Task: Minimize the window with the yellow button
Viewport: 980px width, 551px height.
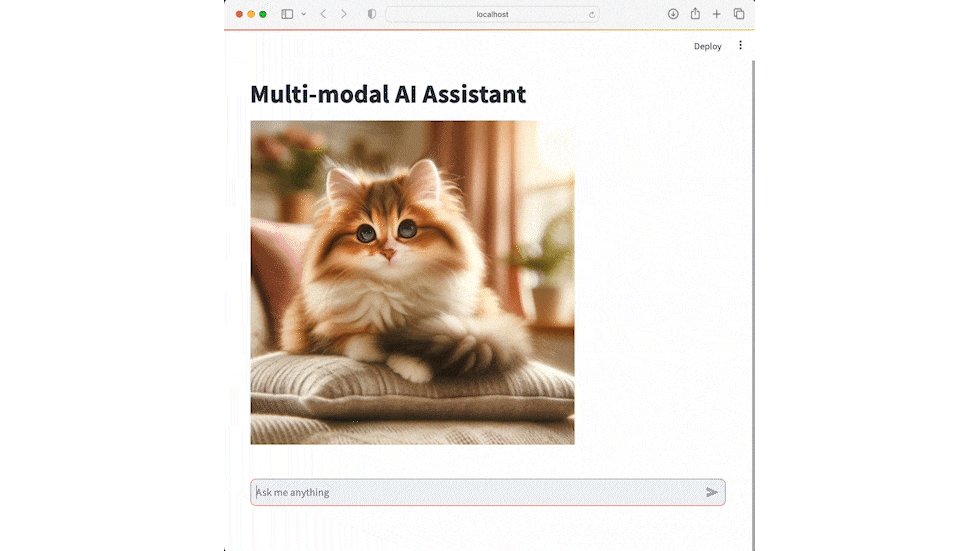Action: click(251, 14)
